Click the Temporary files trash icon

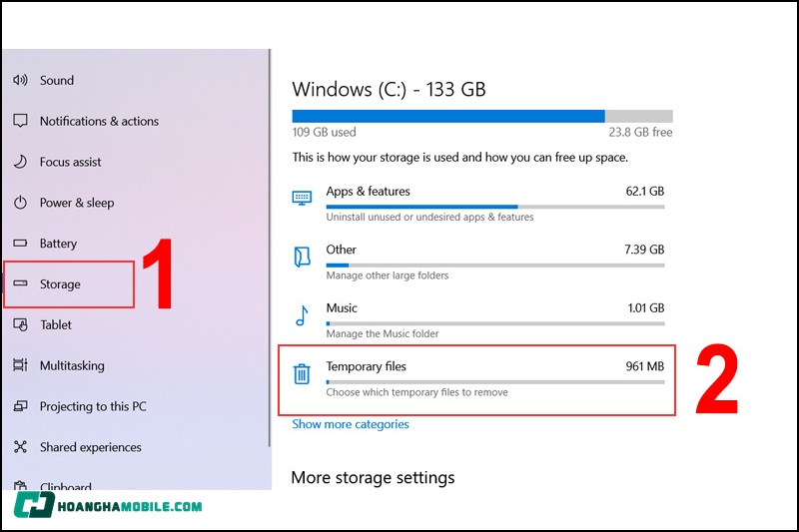[302, 374]
